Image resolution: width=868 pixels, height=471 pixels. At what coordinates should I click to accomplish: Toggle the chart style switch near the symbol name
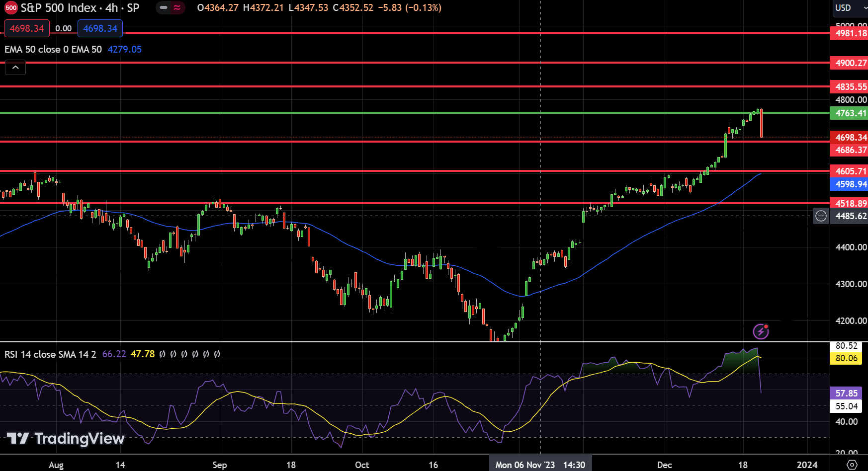[170, 8]
